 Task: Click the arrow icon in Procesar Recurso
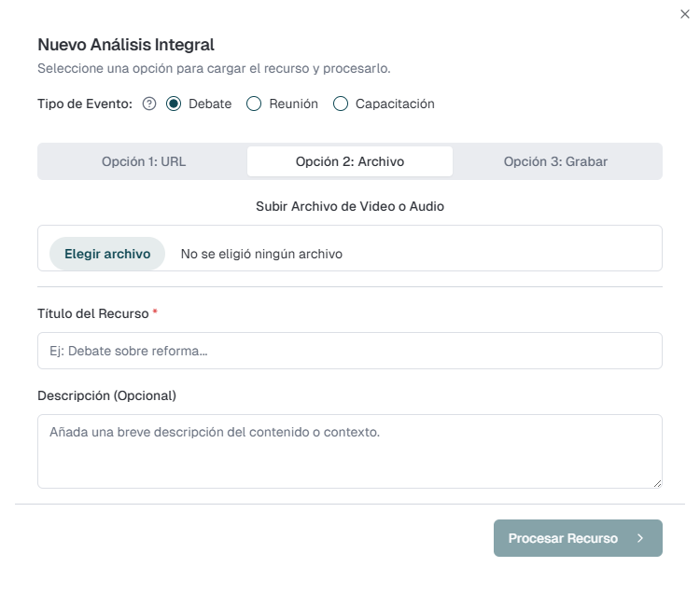coord(640,538)
